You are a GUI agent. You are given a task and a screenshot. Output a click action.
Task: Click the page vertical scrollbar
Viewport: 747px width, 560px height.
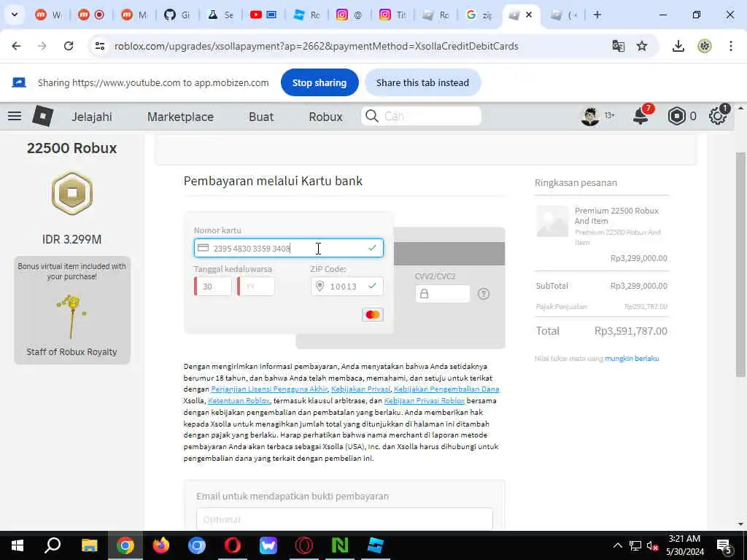(740, 264)
